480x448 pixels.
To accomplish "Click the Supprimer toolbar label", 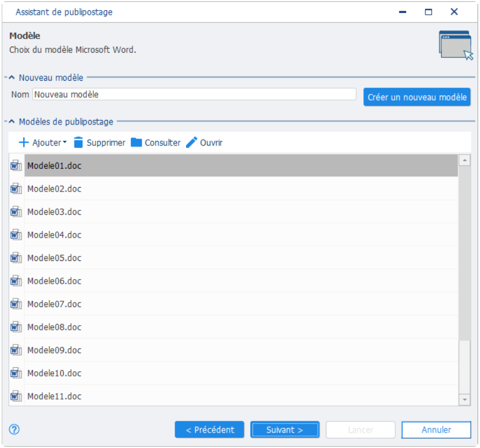I will point(106,143).
